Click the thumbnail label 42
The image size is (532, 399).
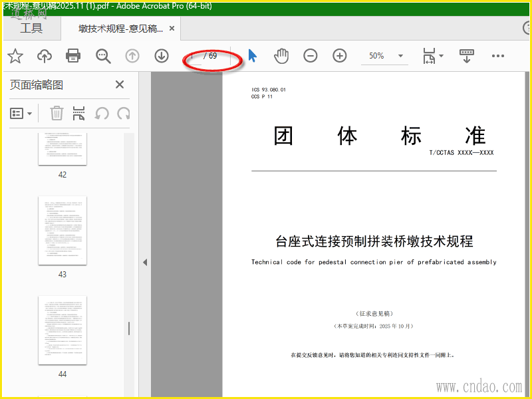click(x=63, y=175)
